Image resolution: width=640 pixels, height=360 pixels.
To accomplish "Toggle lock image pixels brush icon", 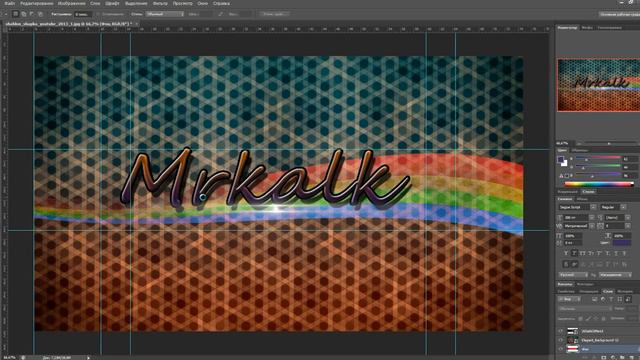I will (x=588, y=318).
